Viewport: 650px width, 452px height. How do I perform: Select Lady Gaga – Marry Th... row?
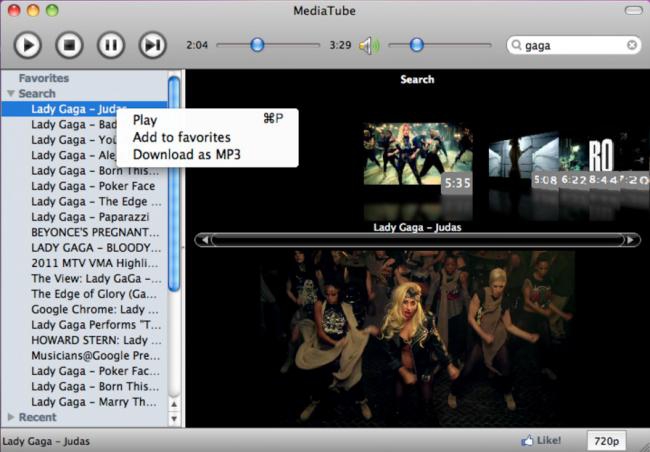[84, 401]
